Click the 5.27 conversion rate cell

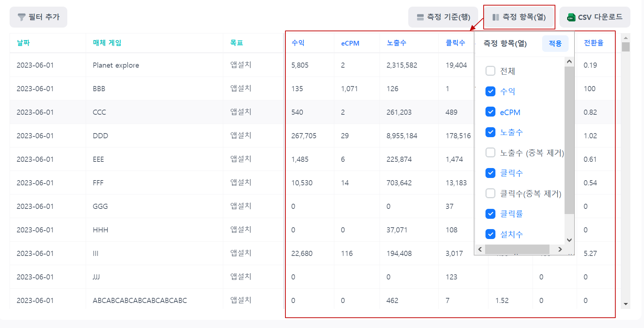coord(590,253)
